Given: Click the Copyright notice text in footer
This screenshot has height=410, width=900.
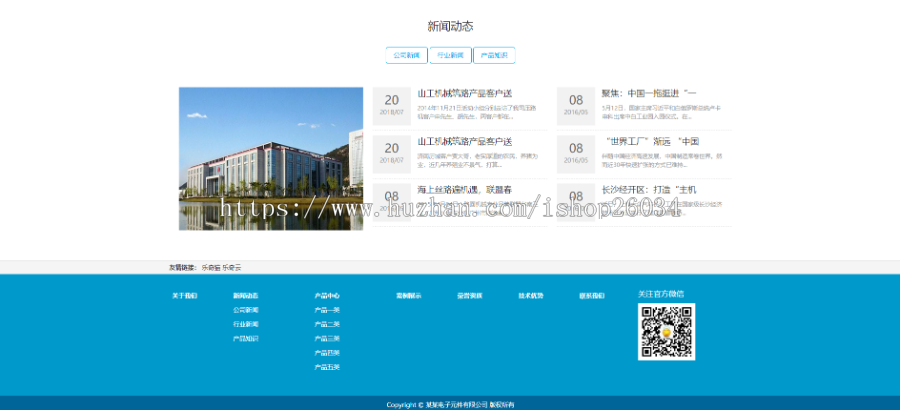Looking at the screenshot, I should 451,405.
